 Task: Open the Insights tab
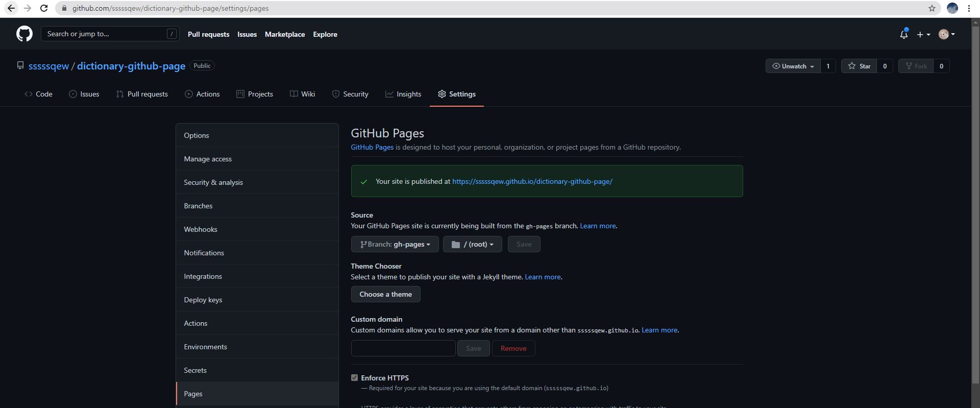403,94
